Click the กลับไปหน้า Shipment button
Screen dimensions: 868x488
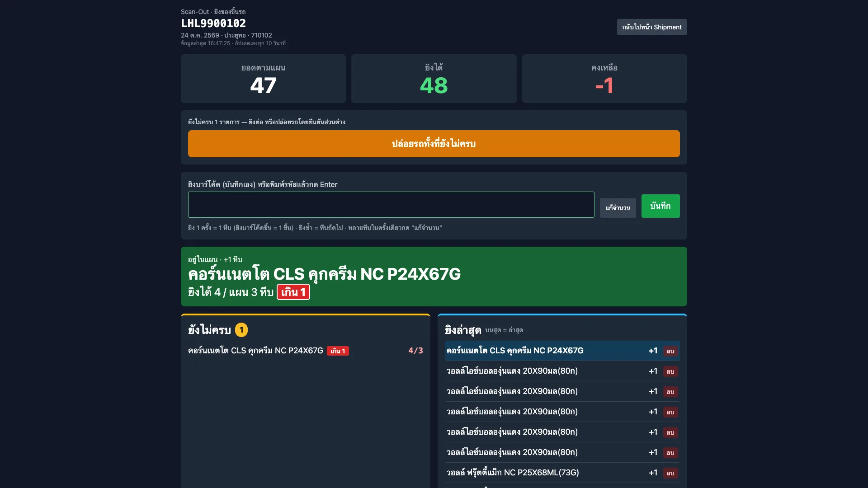(652, 27)
